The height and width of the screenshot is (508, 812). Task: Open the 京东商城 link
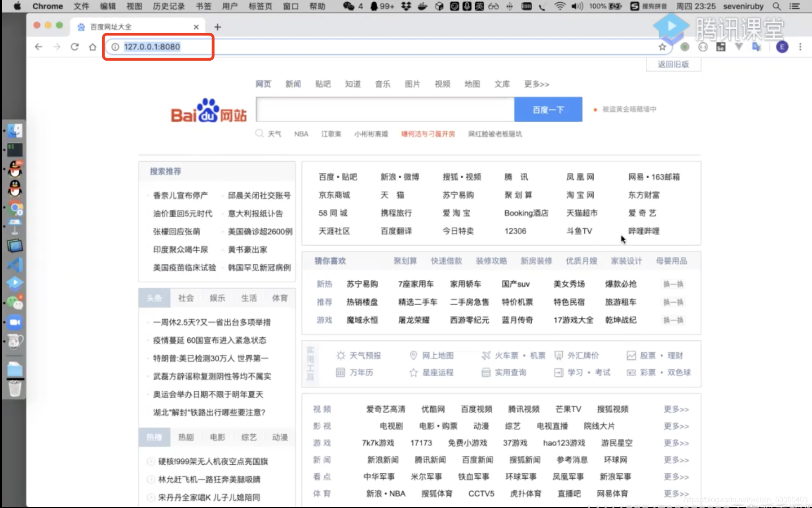click(334, 195)
